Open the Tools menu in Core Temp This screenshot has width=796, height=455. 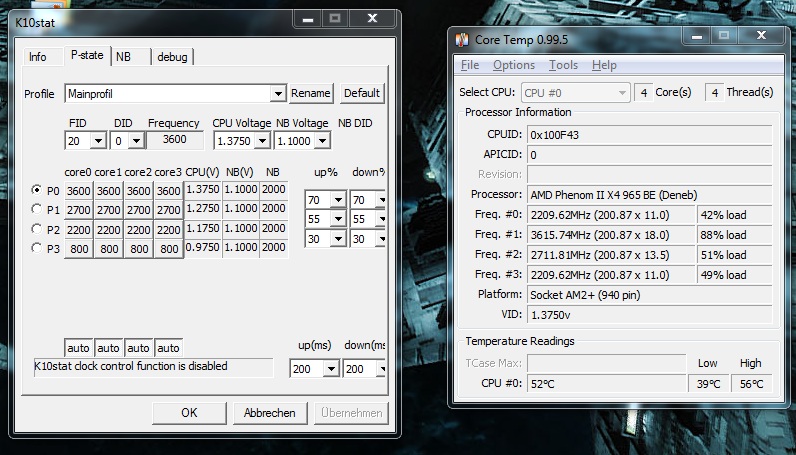pos(563,65)
